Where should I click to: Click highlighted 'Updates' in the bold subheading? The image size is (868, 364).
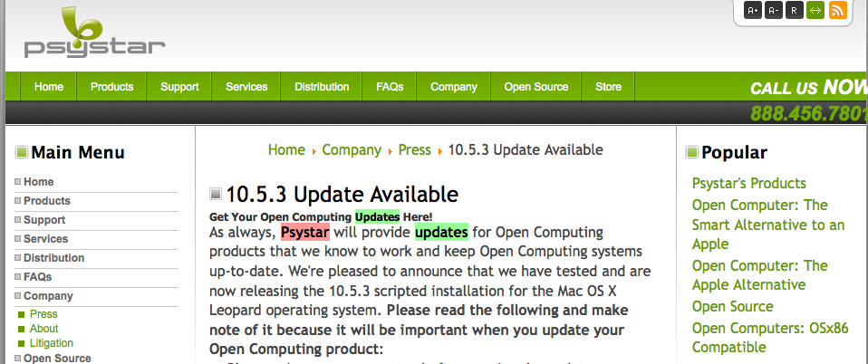pos(378,216)
